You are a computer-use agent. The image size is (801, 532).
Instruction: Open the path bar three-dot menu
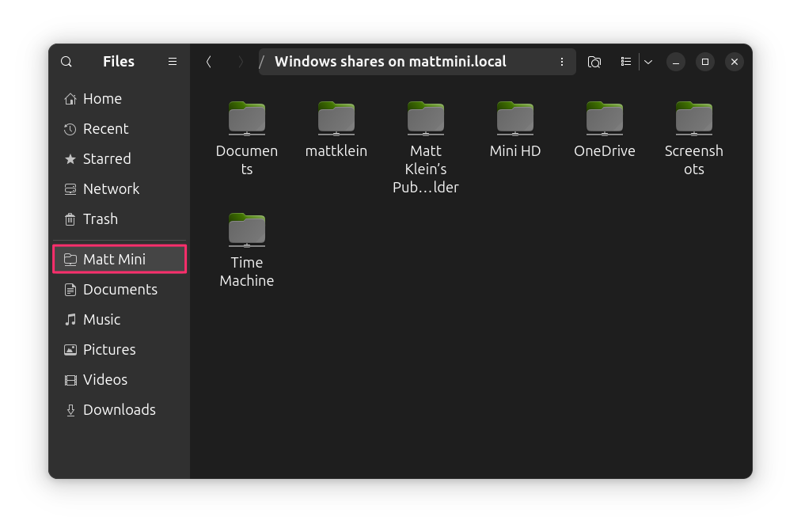tap(562, 62)
